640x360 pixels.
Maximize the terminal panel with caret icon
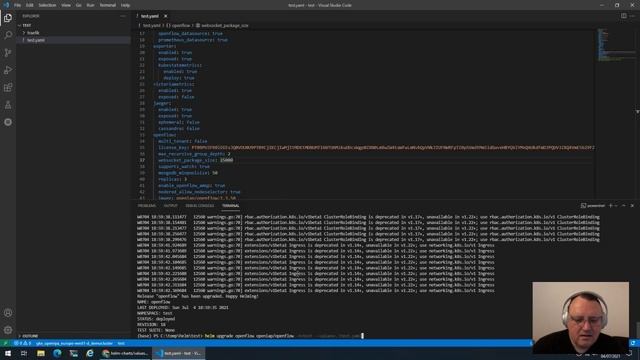click(624, 206)
